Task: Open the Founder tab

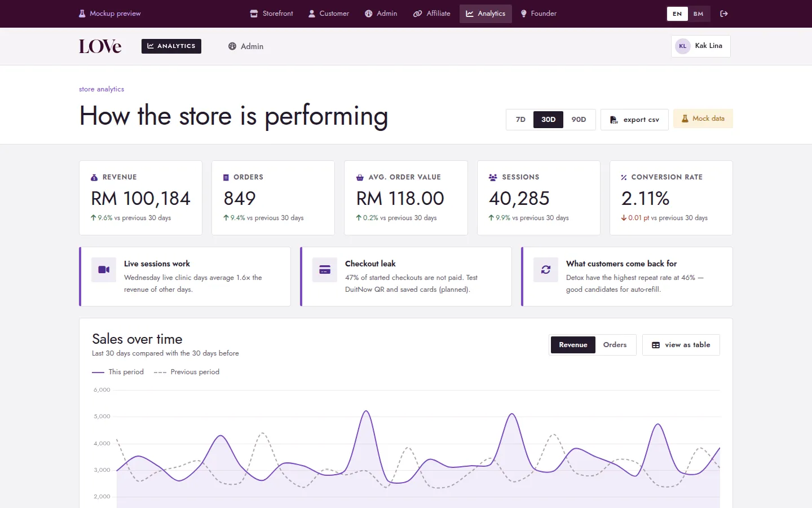Action: [539, 14]
